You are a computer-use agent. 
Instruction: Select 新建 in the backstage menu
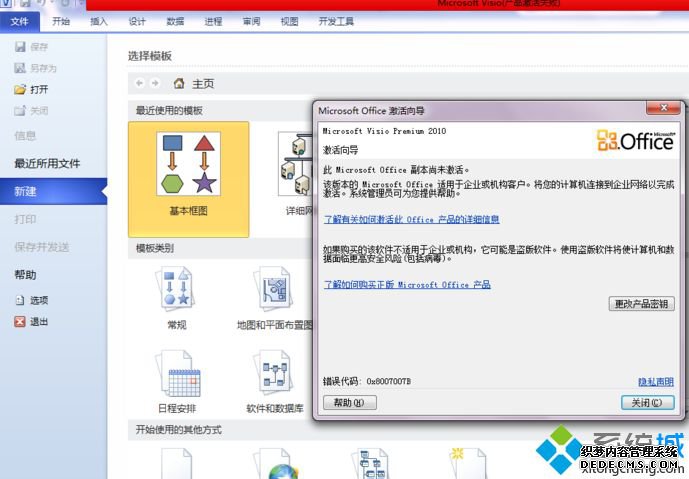pyautogui.click(x=53, y=191)
